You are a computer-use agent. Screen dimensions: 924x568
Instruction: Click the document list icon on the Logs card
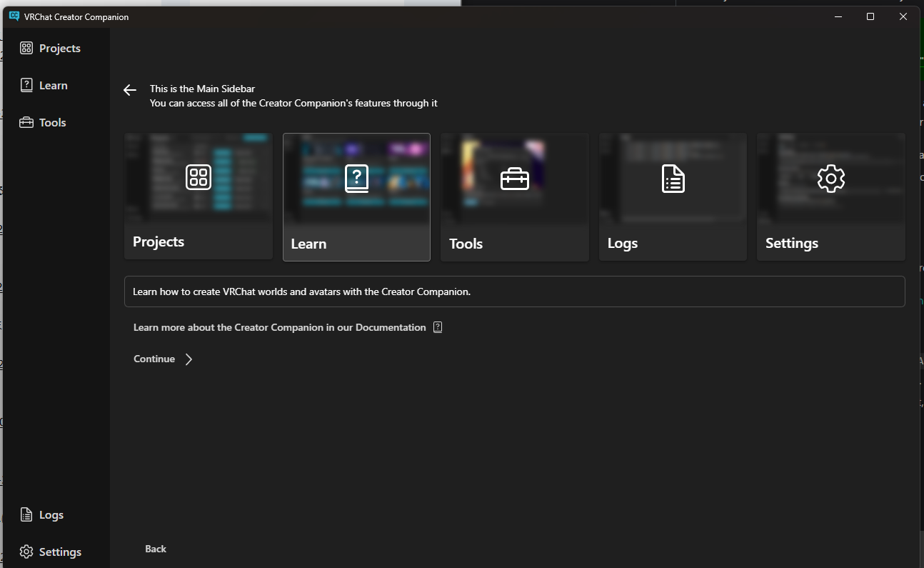673,179
